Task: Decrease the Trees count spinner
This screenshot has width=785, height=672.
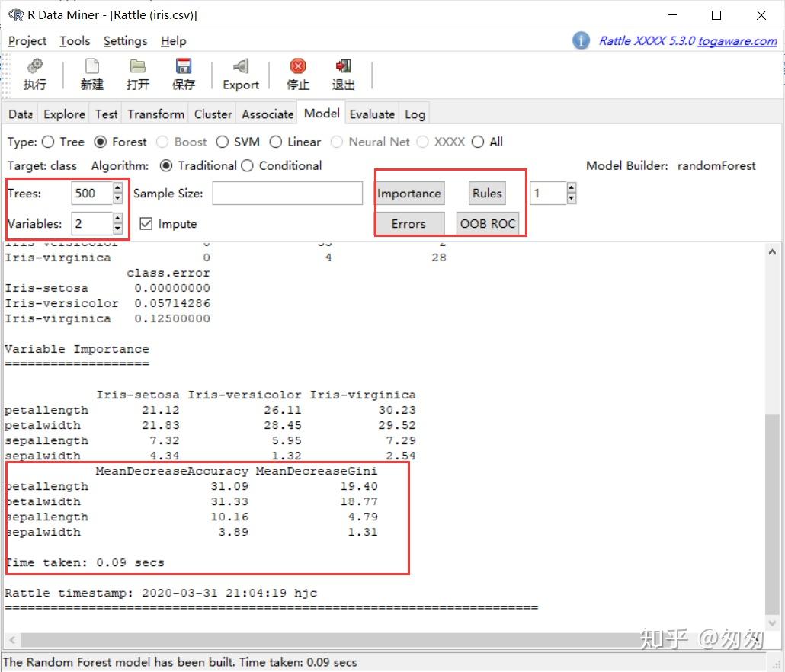Action: coord(117,199)
